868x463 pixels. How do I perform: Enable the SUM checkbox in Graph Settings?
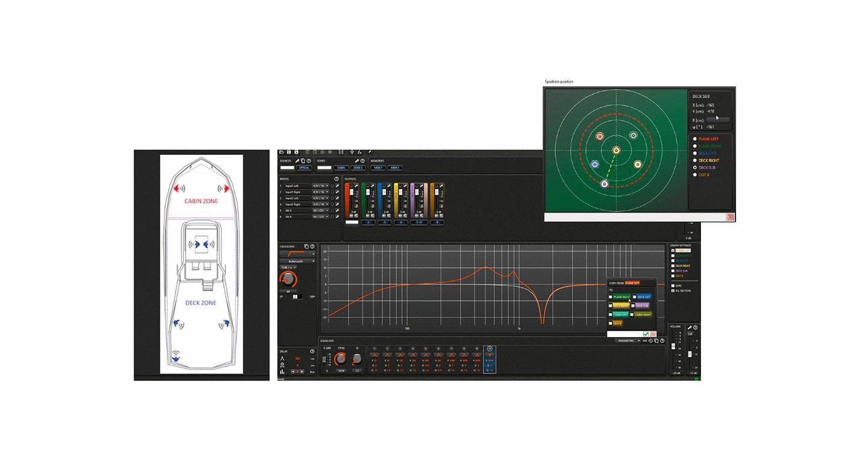673,286
